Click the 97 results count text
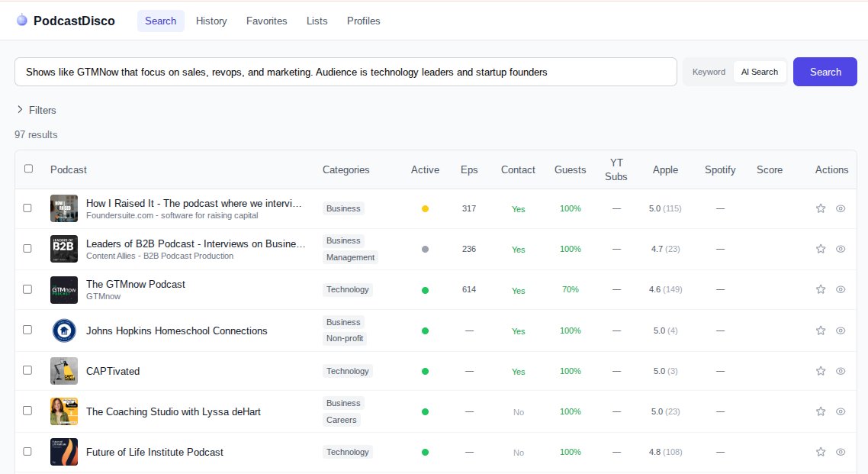This screenshot has height=474, width=868. (36, 134)
